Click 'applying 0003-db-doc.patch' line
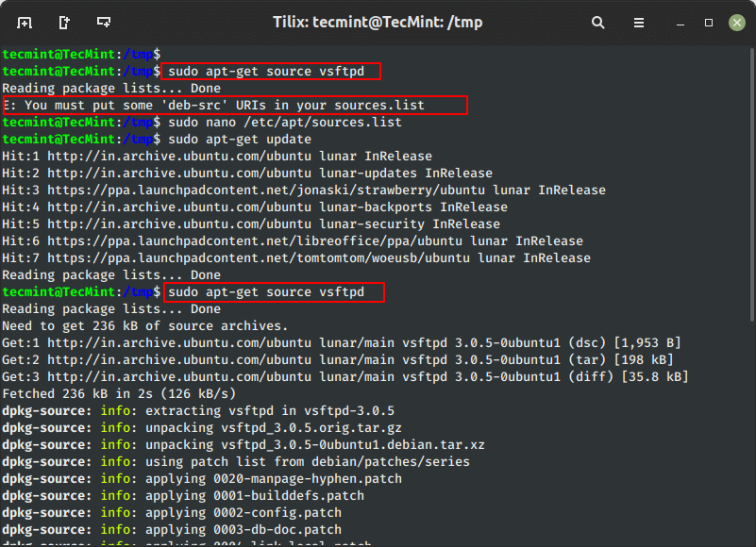Image resolution: width=756 pixels, height=547 pixels. point(172,530)
